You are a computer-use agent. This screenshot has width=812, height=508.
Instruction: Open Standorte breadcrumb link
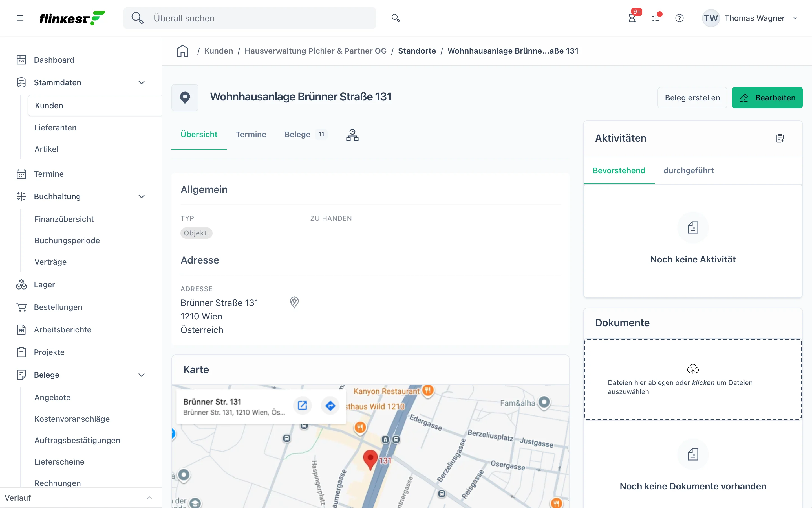coord(417,51)
